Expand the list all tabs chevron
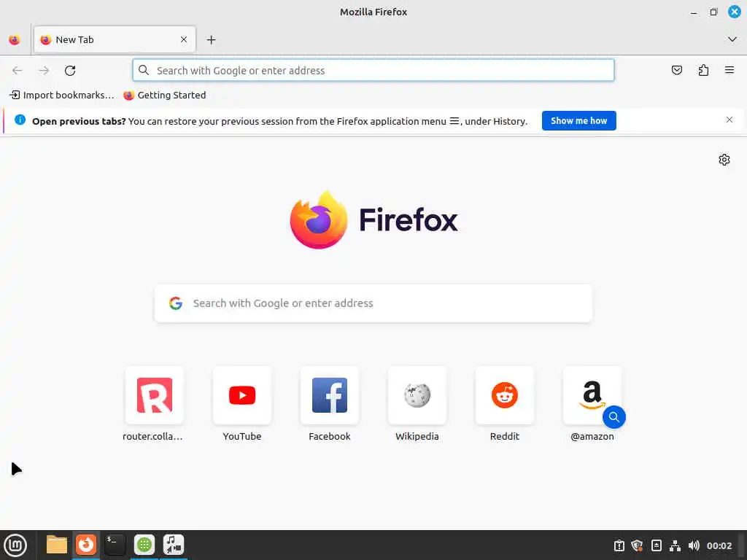The image size is (747, 560). [732, 39]
